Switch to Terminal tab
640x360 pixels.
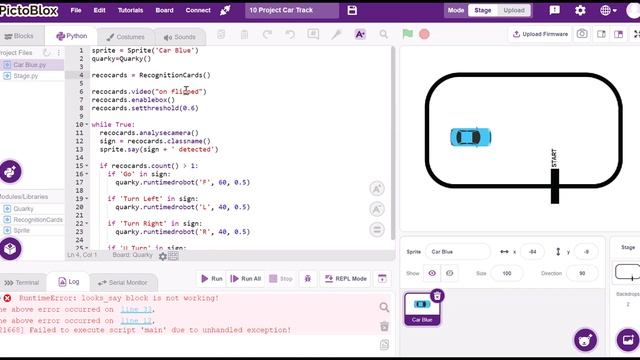click(22, 282)
